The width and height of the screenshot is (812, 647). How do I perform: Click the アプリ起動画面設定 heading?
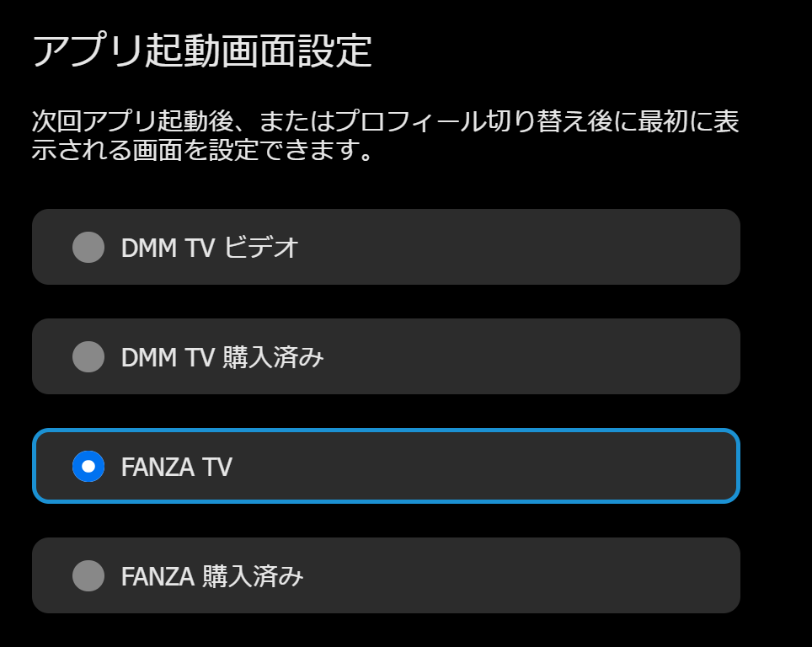(x=202, y=52)
